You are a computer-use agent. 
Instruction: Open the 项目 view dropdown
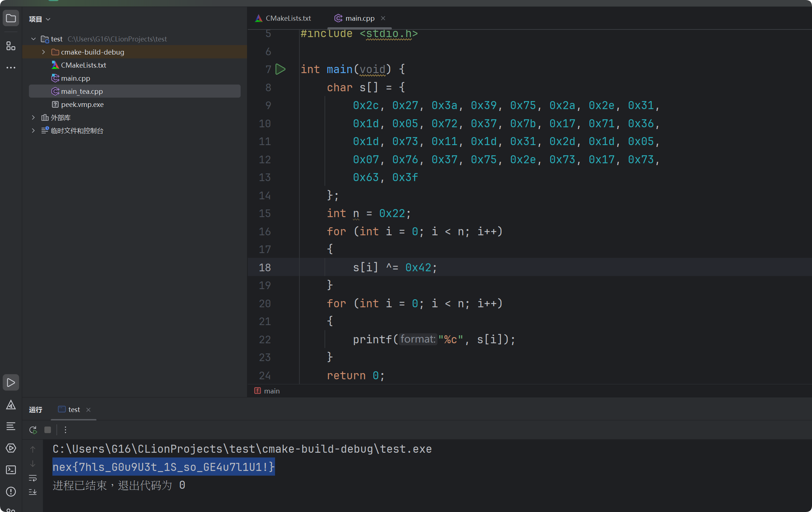coord(40,19)
